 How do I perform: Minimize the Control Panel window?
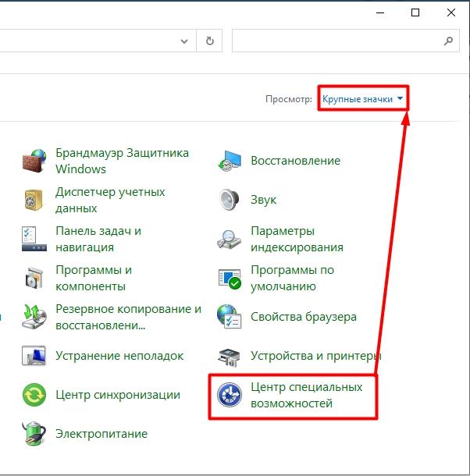coord(380,12)
